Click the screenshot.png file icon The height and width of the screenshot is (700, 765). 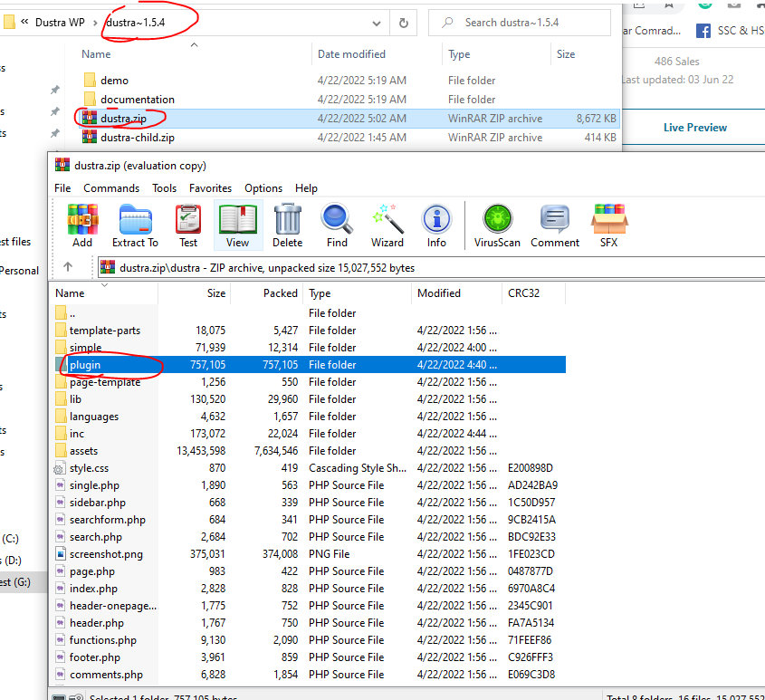[60, 554]
